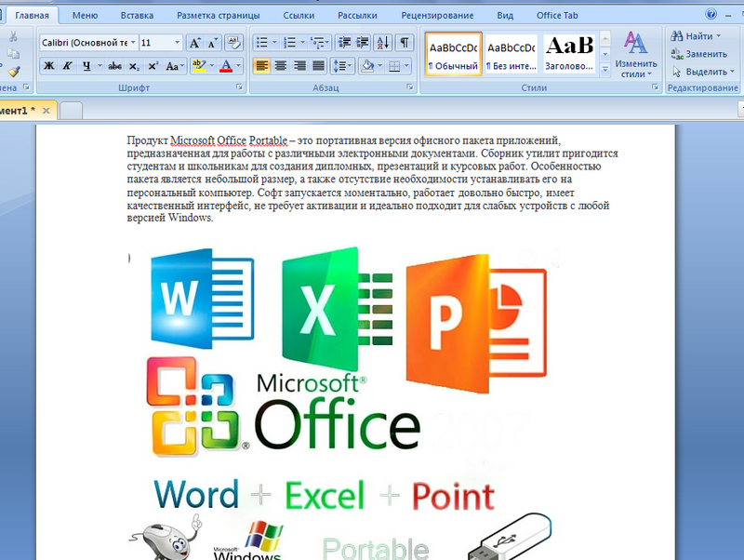Select the Обычный style
This screenshot has height=560, width=744.
(454, 54)
